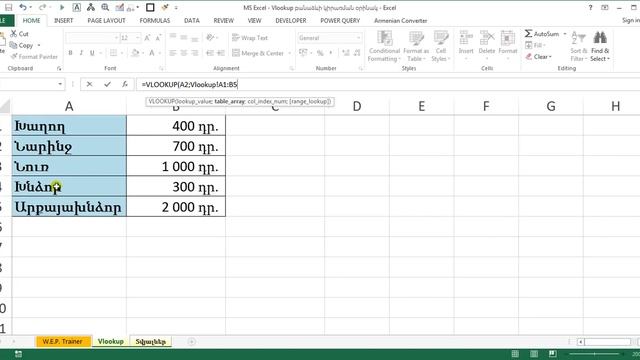Toggle Underline formatting

pyautogui.click(x=92, y=53)
